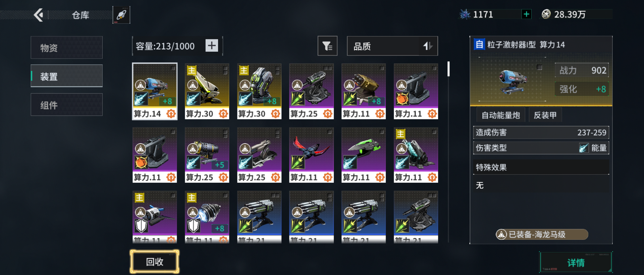The height and width of the screenshot is (275, 644).
Task: Expand capacity with the plus button
Action: pyautogui.click(x=212, y=45)
